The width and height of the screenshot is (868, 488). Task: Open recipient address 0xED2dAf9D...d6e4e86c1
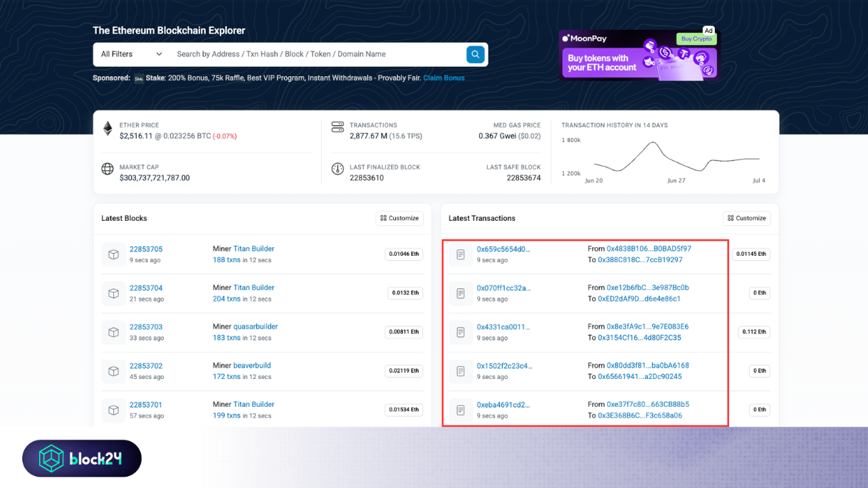click(639, 299)
